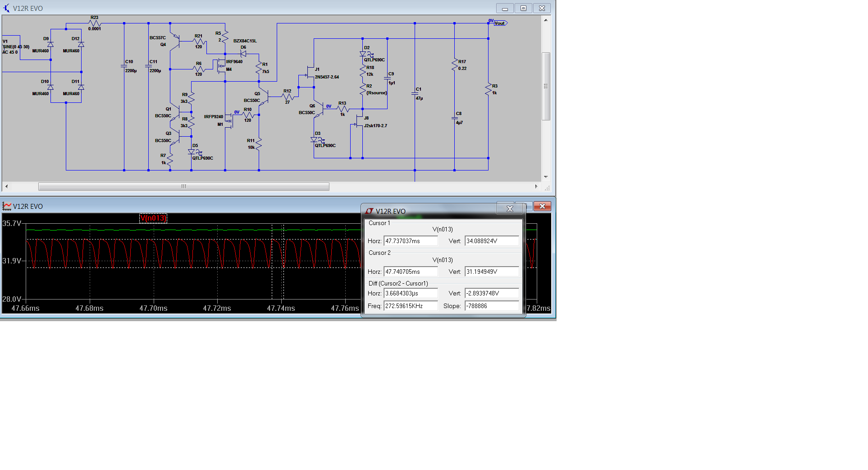Select JFET J1 2N5457 symbol
Viewport: 868px width, 470px height.
click(x=310, y=73)
